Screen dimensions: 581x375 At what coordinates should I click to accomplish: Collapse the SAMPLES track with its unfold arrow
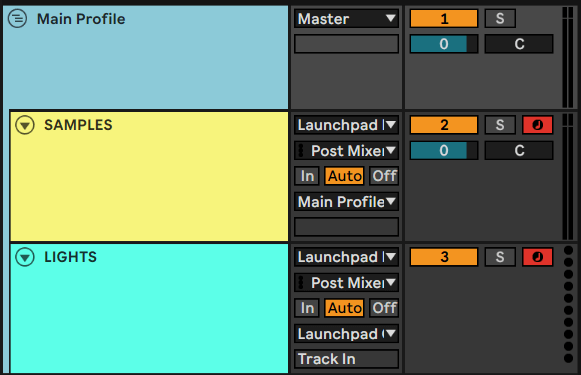click(x=25, y=125)
